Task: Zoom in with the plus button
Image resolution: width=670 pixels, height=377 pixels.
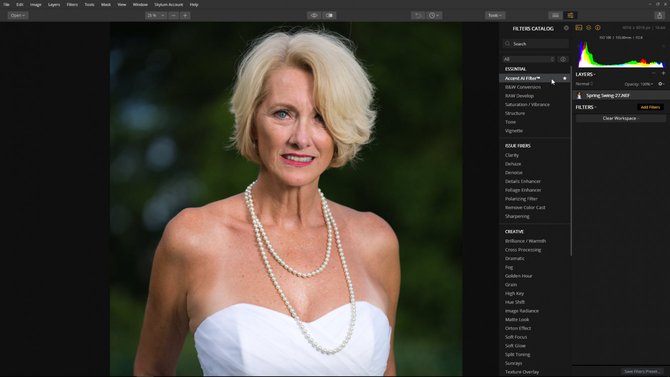Action: click(x=185, y=15)
